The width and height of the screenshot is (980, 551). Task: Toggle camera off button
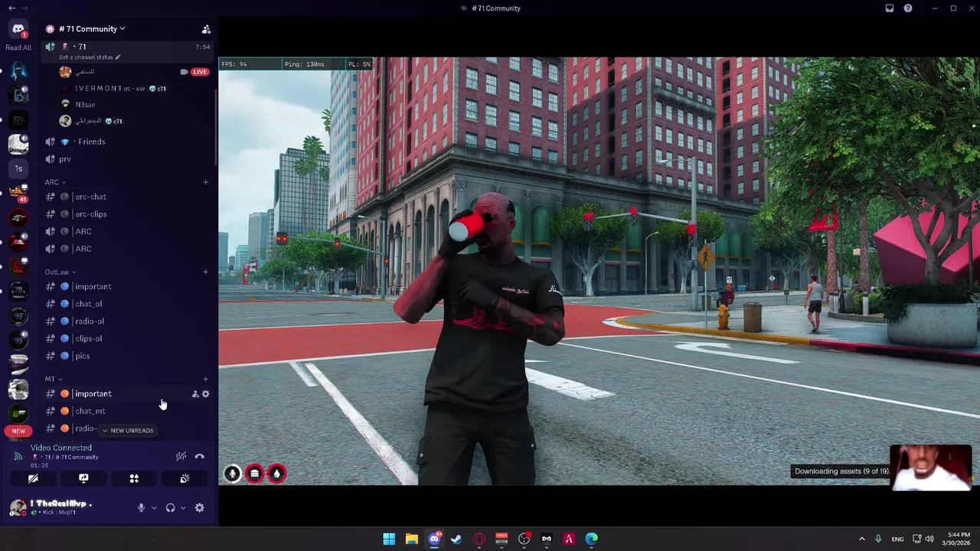tap(33, 479)
